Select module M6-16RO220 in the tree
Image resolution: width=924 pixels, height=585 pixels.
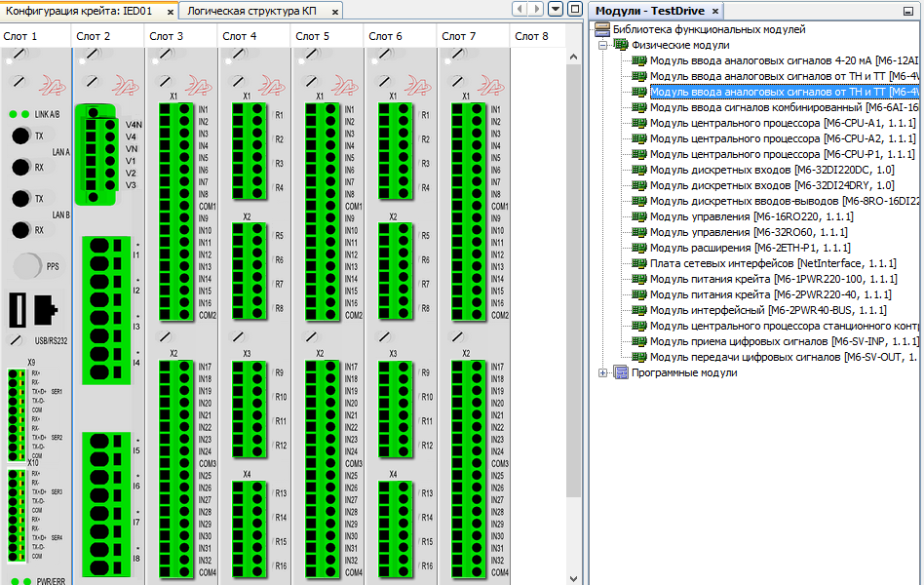pyautogui.click(x=751, y=216)
